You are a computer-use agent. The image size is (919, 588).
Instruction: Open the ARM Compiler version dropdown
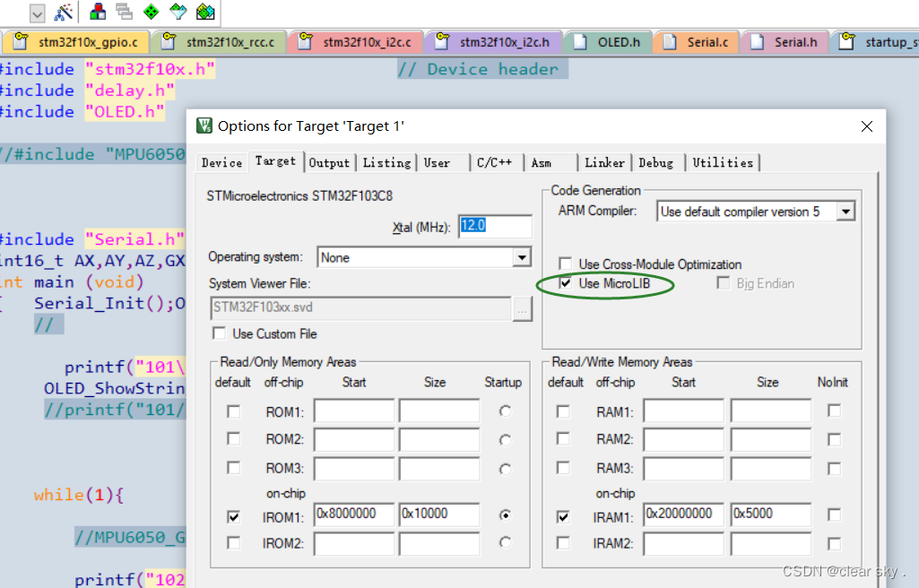point(844,211)
